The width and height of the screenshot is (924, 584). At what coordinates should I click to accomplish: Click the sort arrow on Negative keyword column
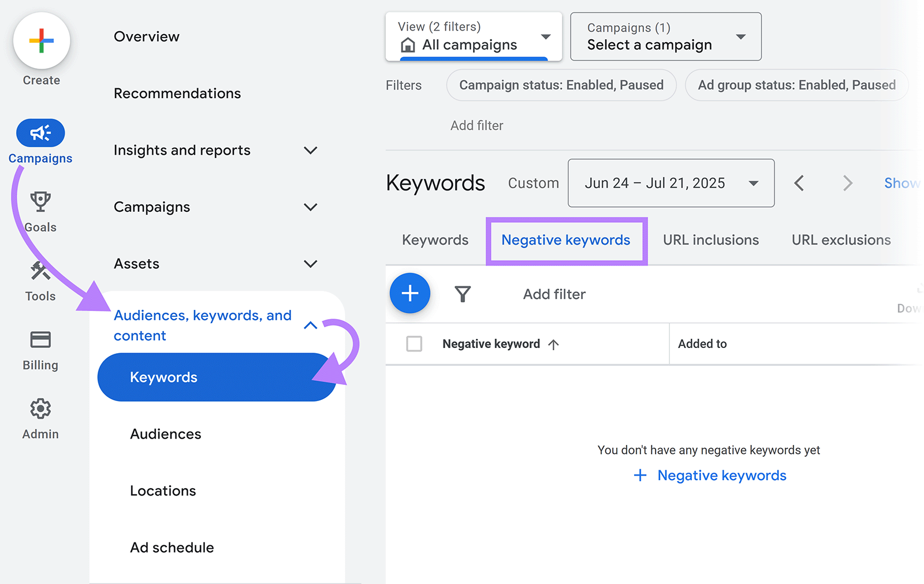[554, 344]
